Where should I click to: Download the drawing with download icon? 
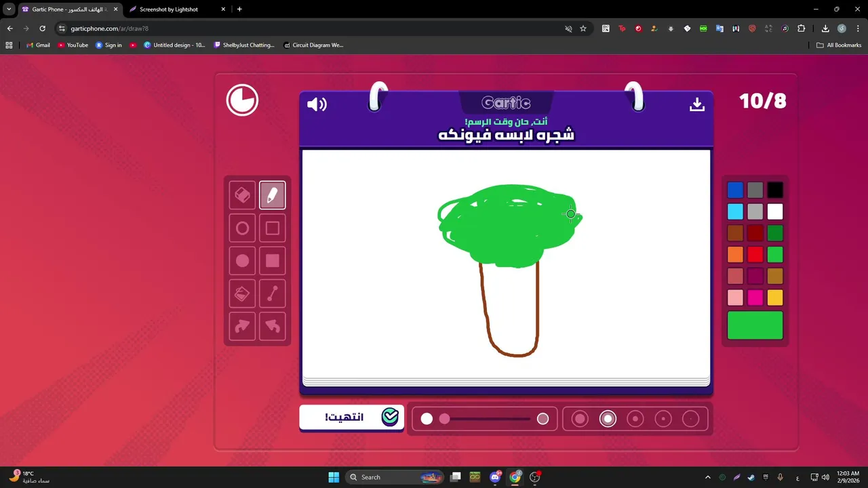click(x=697, y=104)
